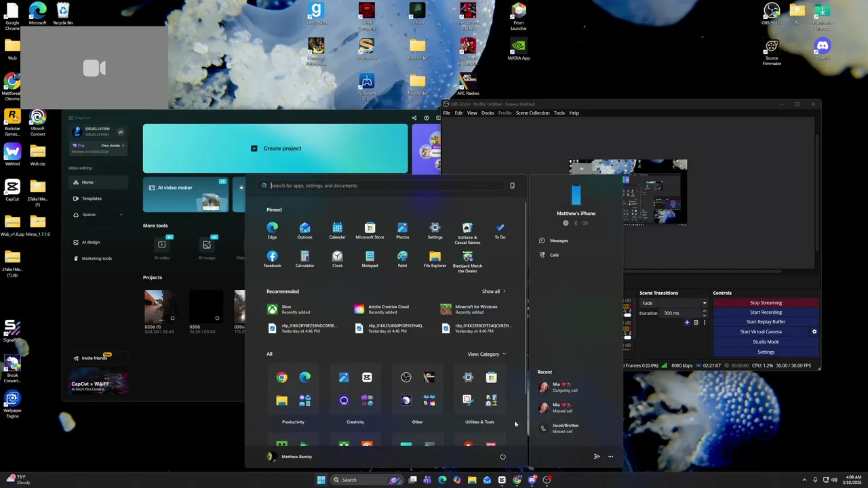Open OBS Studio desktop shortcut
The height and width of the screenshot is (488, 868).
772,14
